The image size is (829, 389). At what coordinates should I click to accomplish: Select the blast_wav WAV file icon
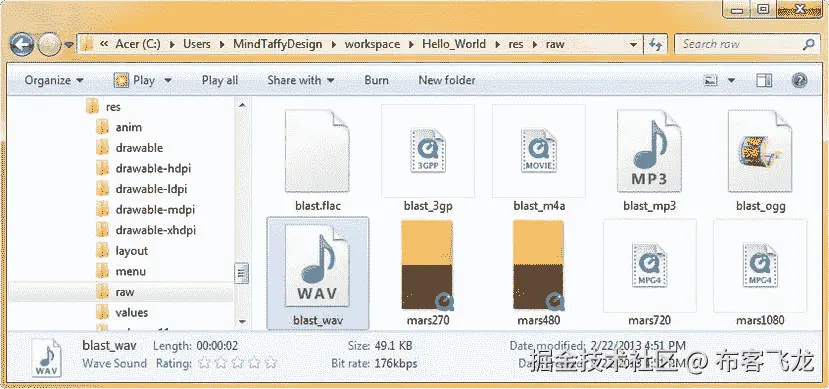pyautogui.click(x=317, y=266)
